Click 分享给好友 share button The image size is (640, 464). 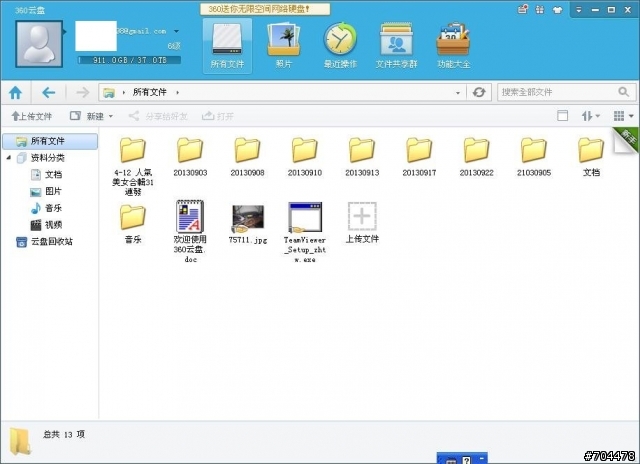click(x=158, y=116)
